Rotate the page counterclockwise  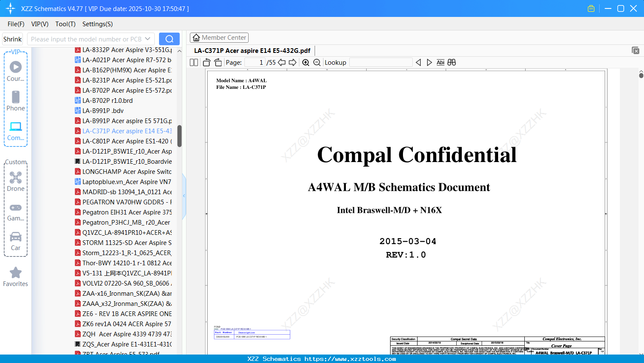207,63
